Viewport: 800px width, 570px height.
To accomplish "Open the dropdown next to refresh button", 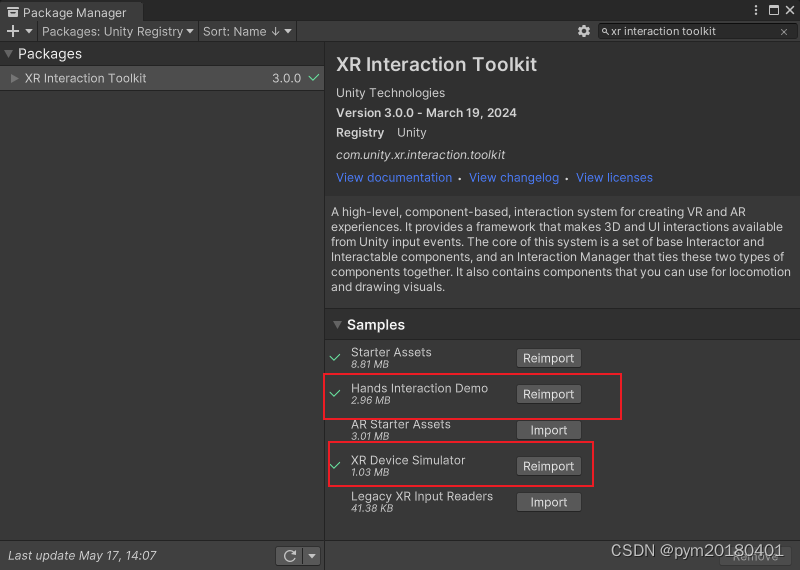I will 312,556.
